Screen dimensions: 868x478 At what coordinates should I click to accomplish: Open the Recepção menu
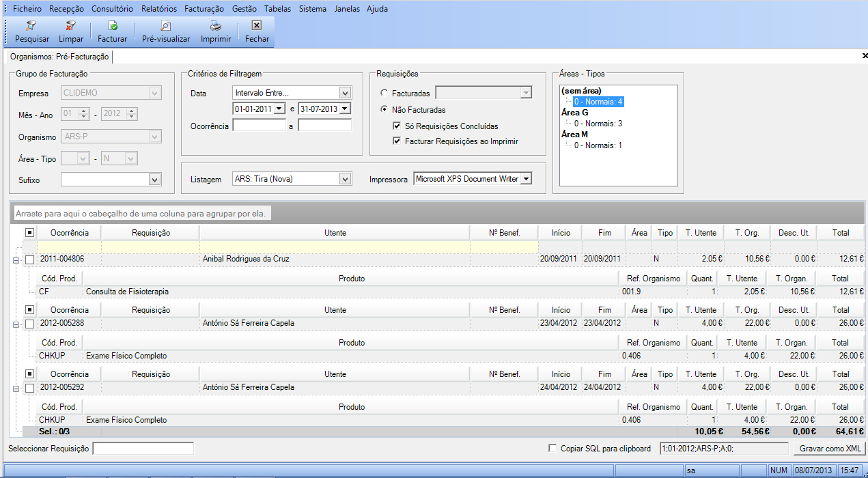click(67, 9)
